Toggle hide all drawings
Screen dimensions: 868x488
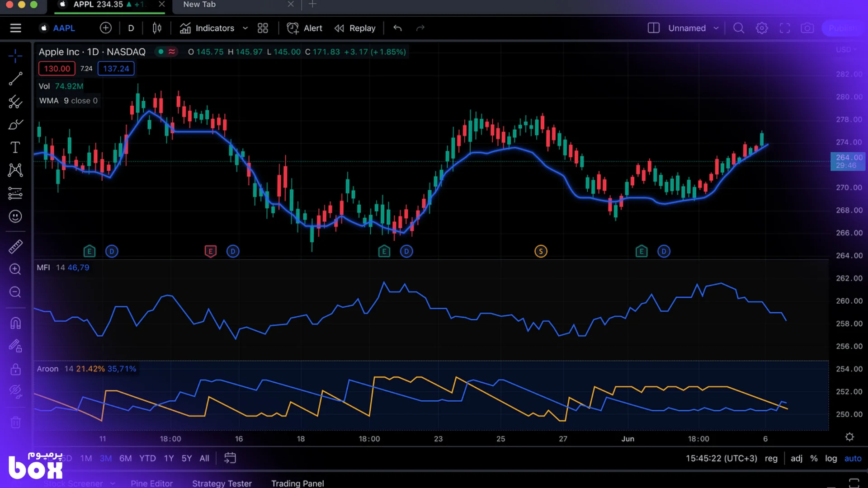tap(15, 391)
